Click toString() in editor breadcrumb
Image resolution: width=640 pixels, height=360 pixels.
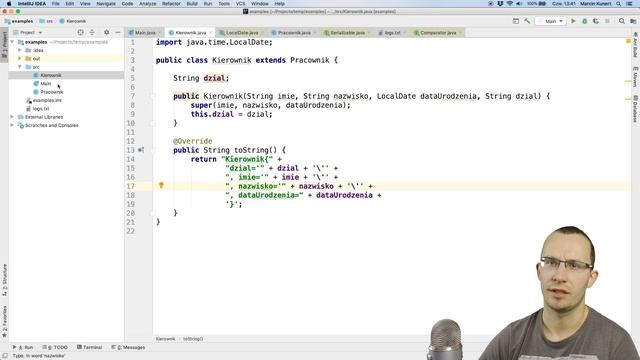[193, 339]
